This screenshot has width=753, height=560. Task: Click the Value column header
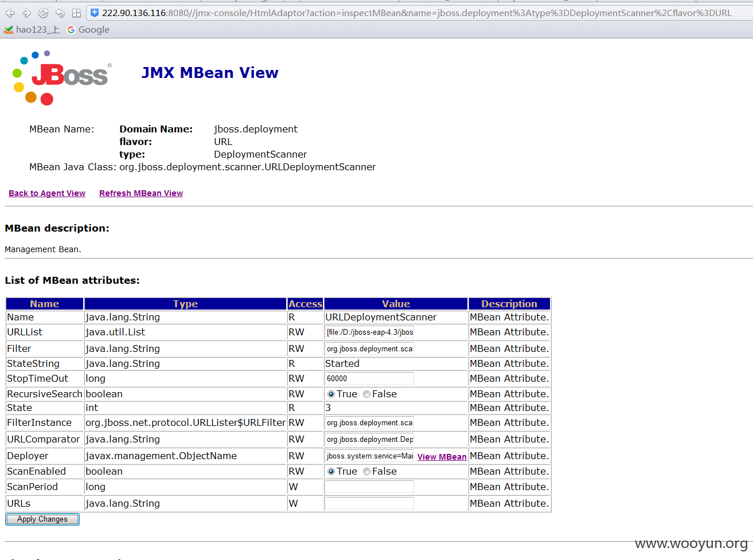(396, 304)
